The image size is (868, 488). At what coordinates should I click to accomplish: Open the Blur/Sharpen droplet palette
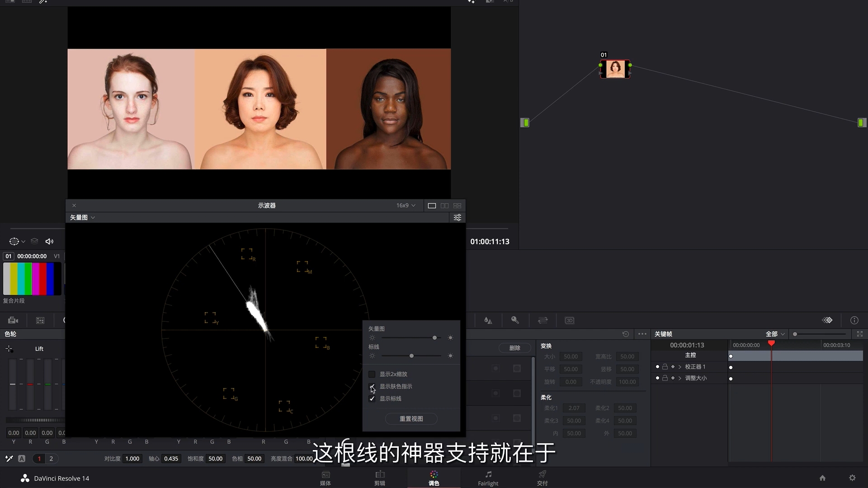488,320
